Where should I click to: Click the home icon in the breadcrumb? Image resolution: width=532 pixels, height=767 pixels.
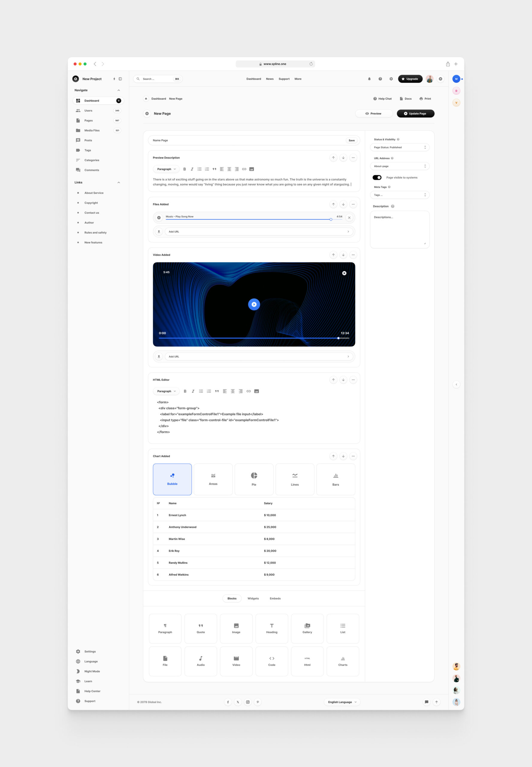point(146,99)
